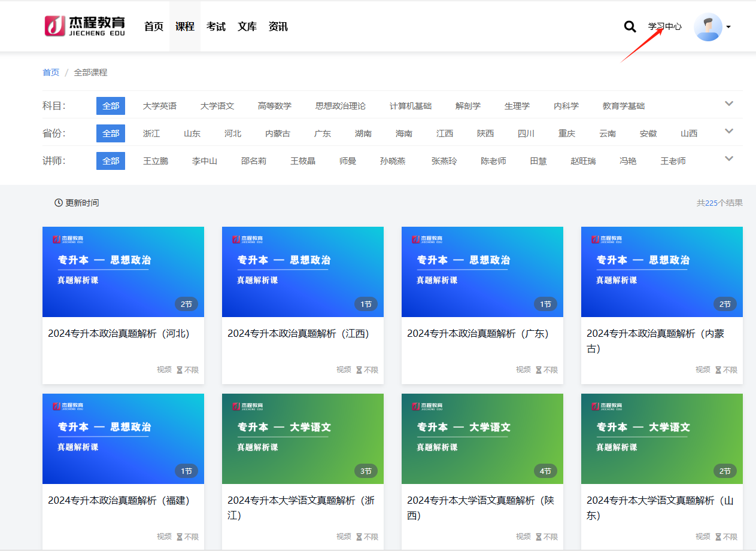The height and width of the screenshot is (551, 756).
Task: Go to 学习中心
Action: [664, 27]
